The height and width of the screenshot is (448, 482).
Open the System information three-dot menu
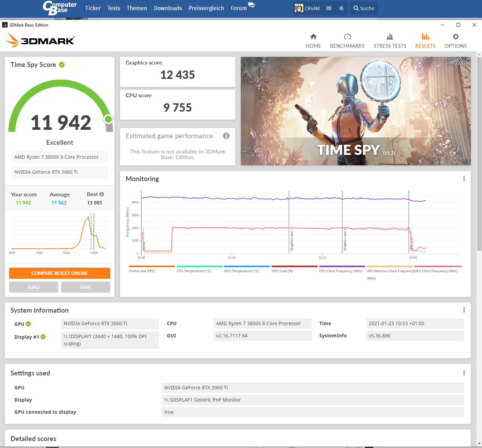click(464, 310)
